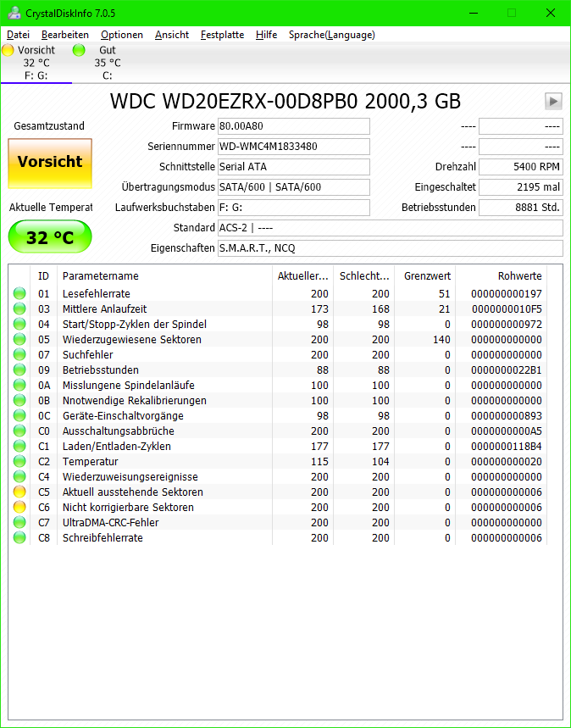Open the Bearbeiten menu
The width and height of the screenshot is (571, 728).
pyautogui.click(x=65, y=35)
